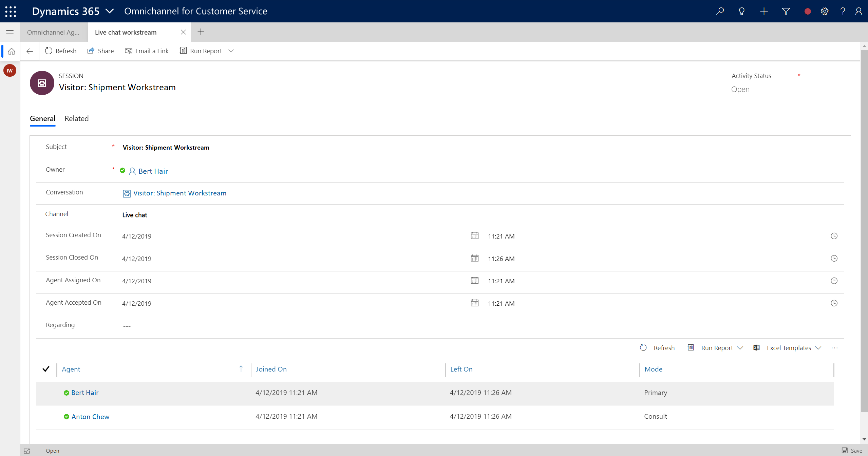Toggle the checkmark next to Anton Chew row
This screenshot has width=868, height=456.
[46, 416]
